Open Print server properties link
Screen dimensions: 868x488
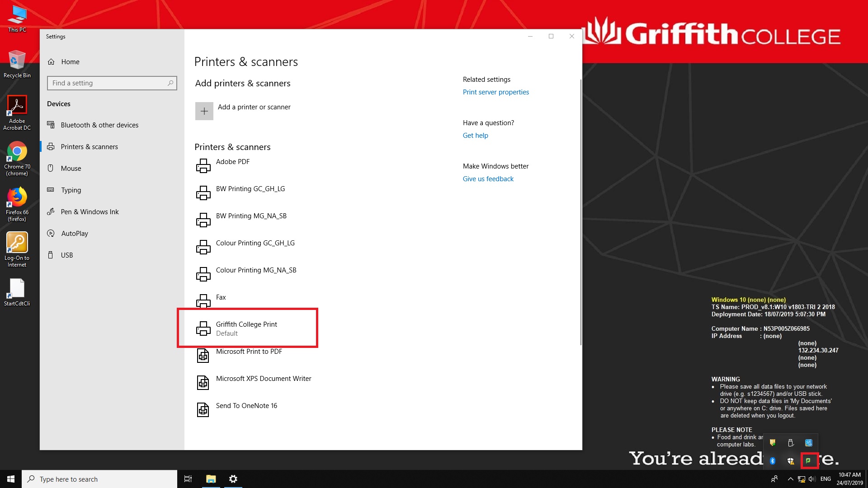pyautogui.click(x=495, y=92)
